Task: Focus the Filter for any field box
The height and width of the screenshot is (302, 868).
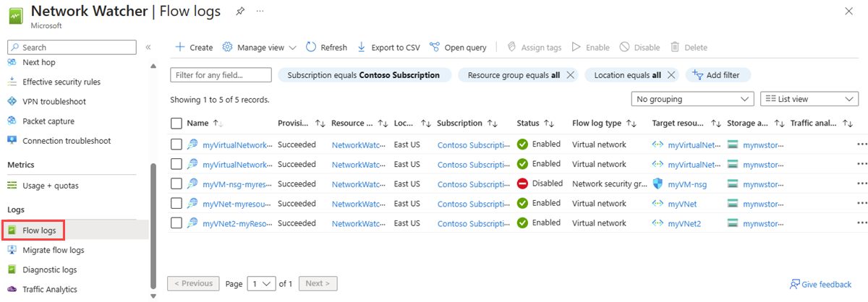Action: coord(221,75)
